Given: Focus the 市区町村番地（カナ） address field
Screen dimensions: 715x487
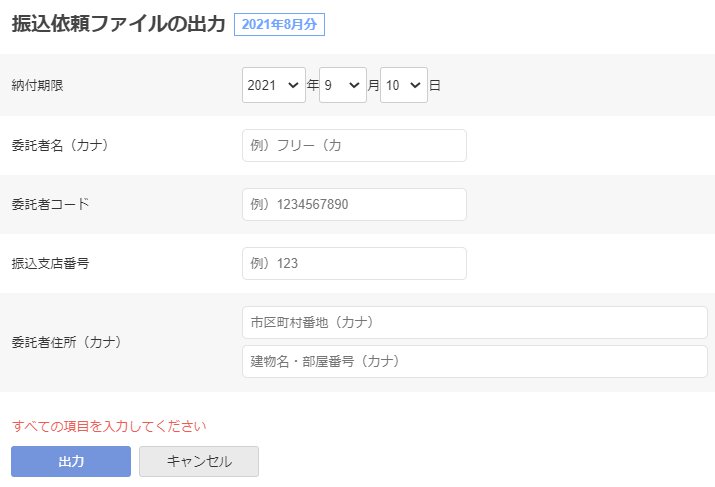Looking at the screenshot, I should pyautogui.click(x=475, y=322).
